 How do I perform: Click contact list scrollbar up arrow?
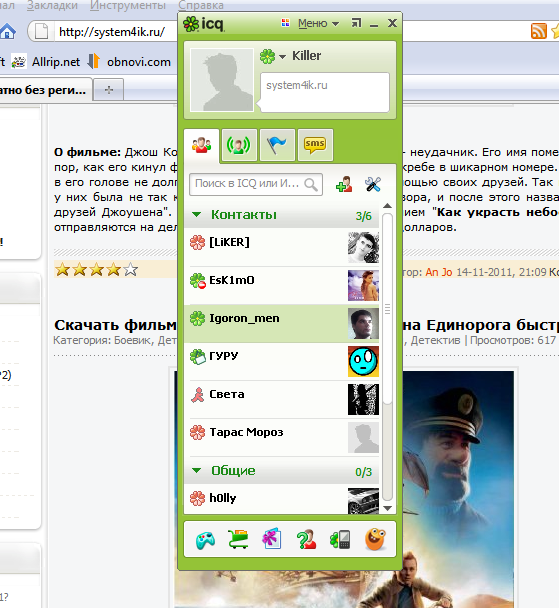[x=387, y=206]
